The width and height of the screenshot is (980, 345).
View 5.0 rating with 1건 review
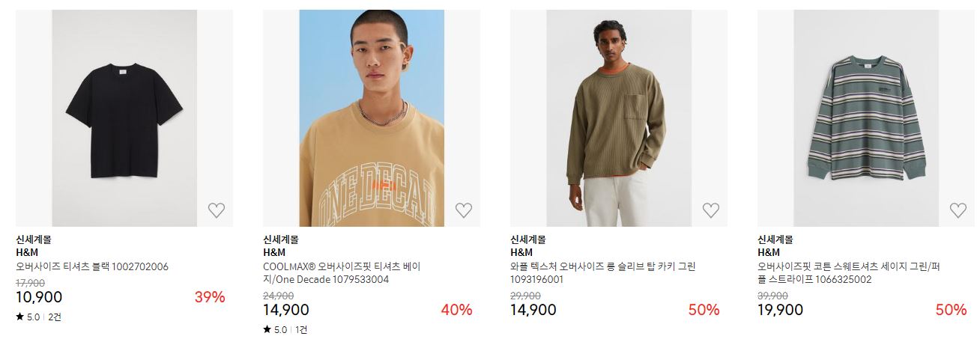[285, 330]
